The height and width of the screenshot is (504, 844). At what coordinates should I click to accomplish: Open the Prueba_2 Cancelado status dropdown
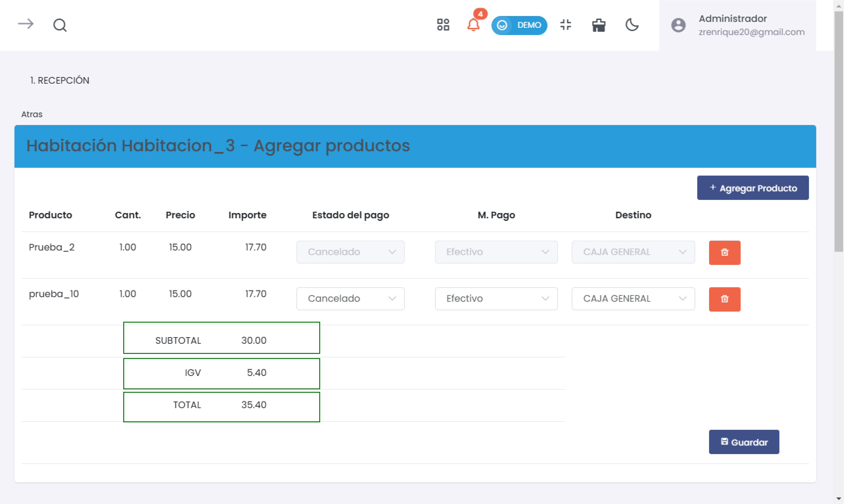(350, 252)
